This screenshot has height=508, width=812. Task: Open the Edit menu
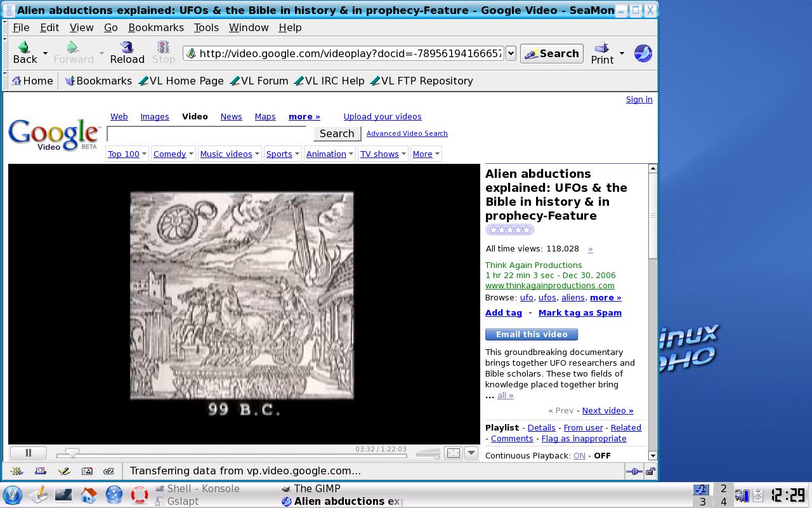[49, 27]
